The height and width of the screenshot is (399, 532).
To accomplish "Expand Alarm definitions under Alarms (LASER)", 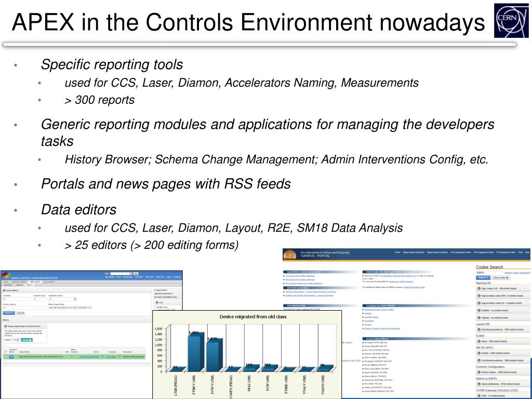I will [478, 384].
